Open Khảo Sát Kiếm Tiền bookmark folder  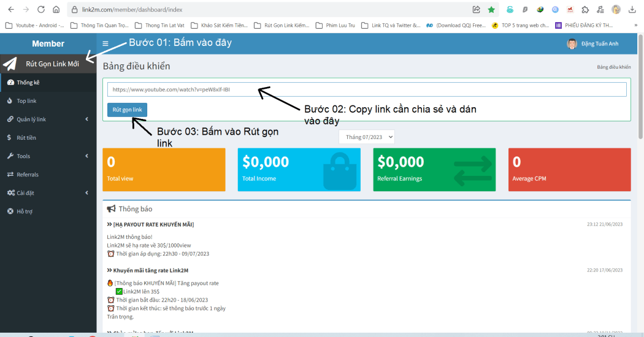click(220, 26)
